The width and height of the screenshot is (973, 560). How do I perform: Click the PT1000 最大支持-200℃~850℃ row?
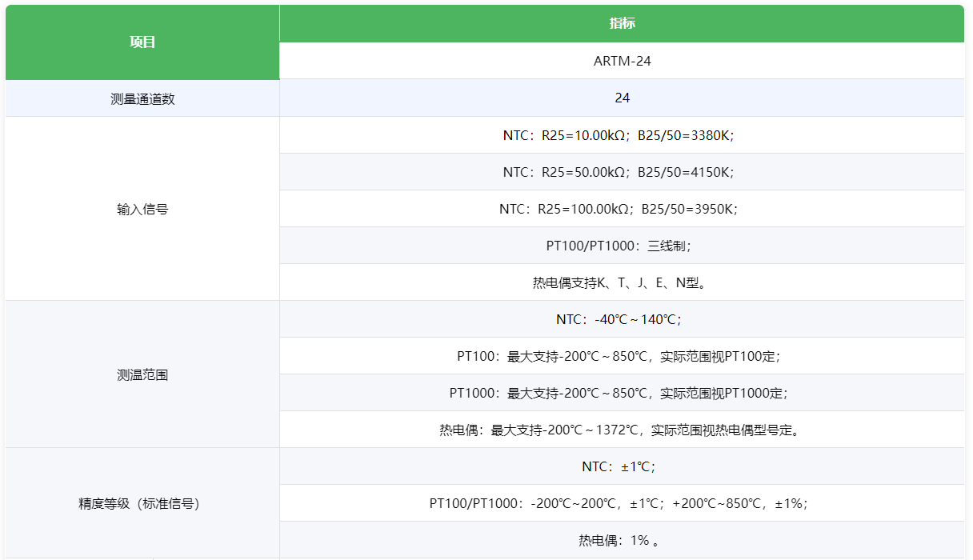622,393
